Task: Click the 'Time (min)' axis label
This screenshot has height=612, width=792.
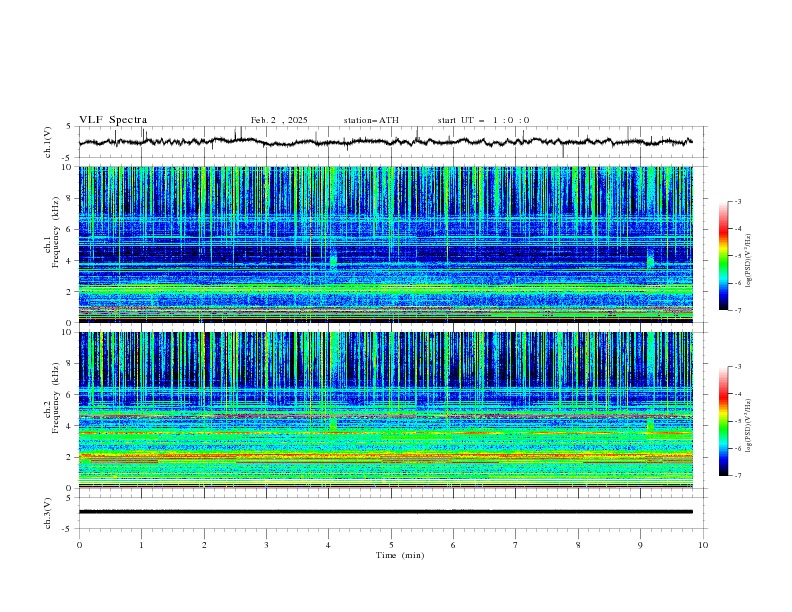Action: [400, 555]
